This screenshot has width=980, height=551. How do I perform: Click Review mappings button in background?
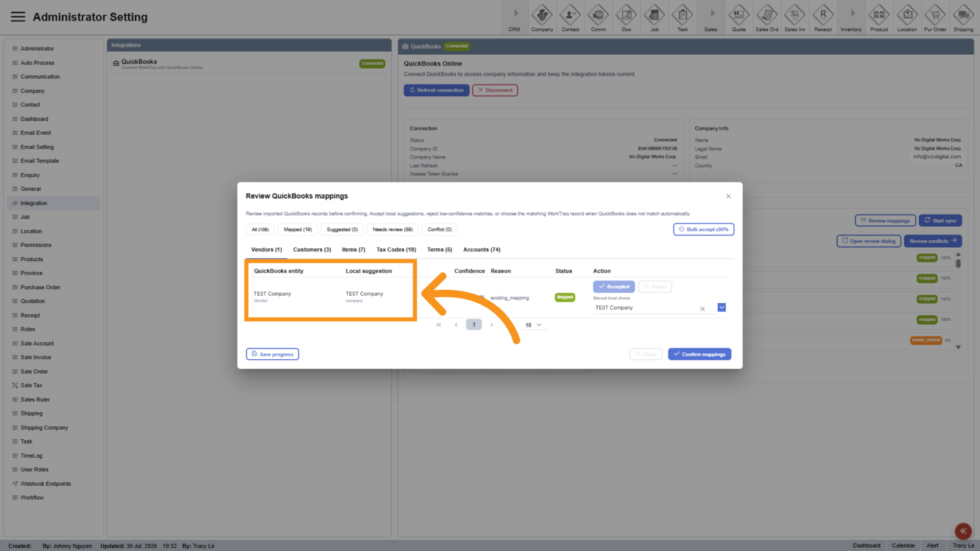tap(885, 220)
